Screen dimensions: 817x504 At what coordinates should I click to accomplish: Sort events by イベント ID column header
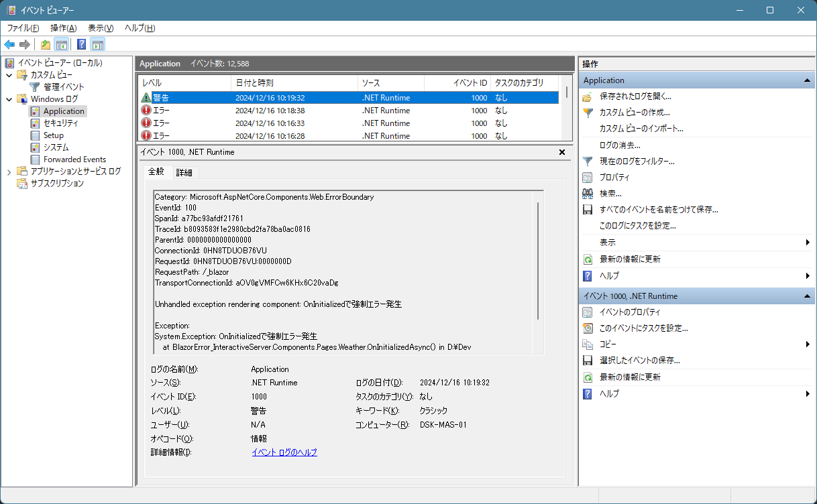click(x=457, y=83)
